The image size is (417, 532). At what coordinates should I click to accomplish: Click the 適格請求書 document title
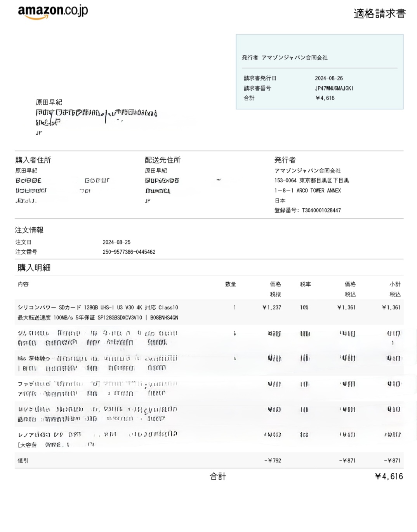coord(379,14)
